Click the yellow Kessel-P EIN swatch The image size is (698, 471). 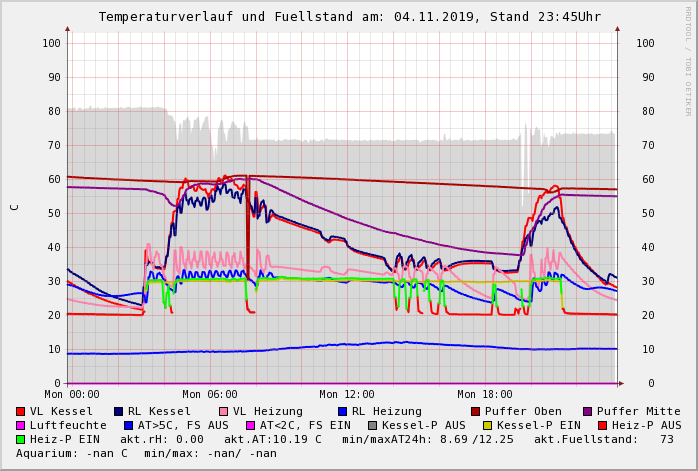click(x=486, y=425)
